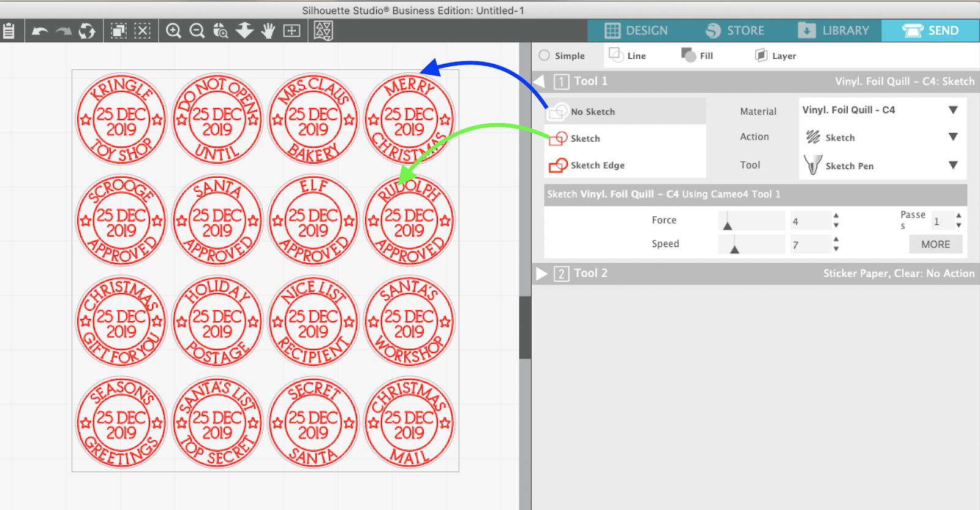Open the DESIGN tab
This screenshot has width=980, height=510.
point(636,31)
